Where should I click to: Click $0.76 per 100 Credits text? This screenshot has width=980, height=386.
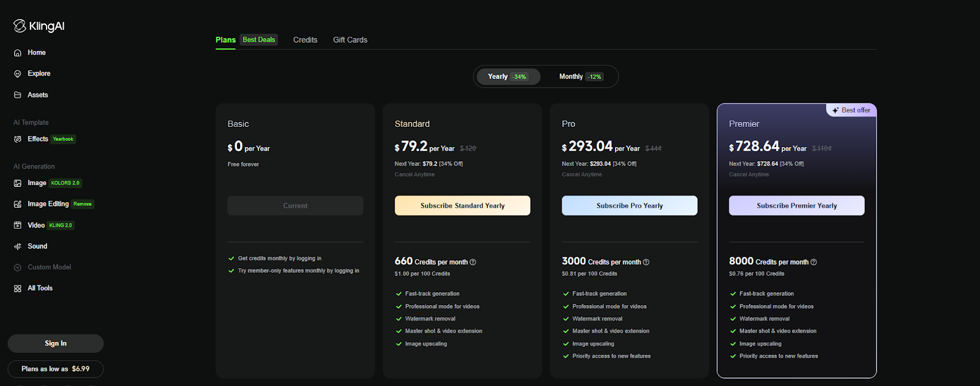756,274
